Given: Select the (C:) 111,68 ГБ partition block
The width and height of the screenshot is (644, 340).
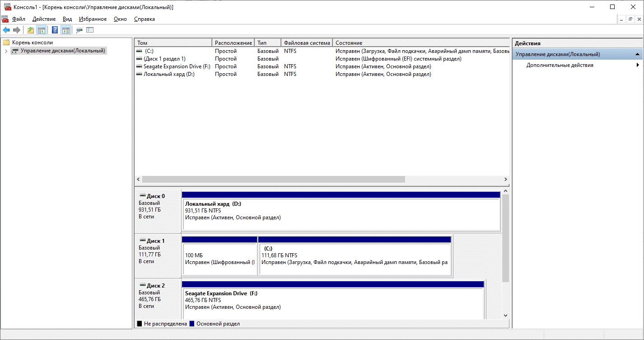Looking at the screenshot, I should (x=355, y=256).
